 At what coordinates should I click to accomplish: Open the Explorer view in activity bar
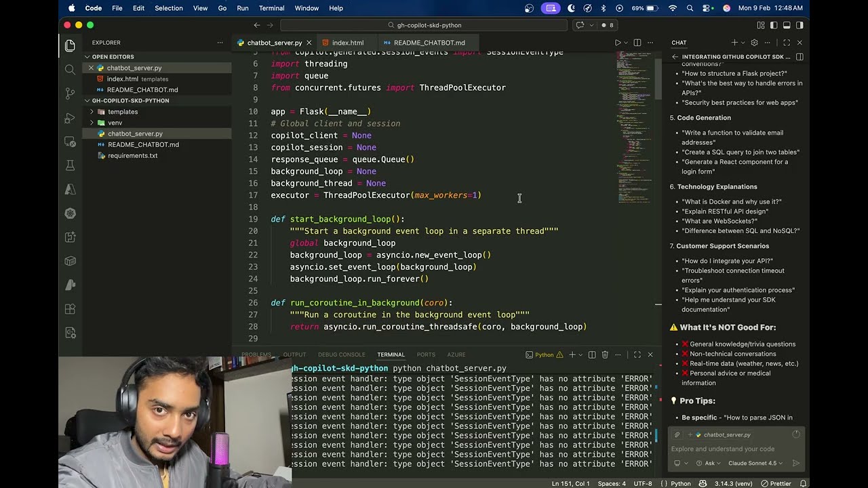pyautogui.click(x=70, y=46)
